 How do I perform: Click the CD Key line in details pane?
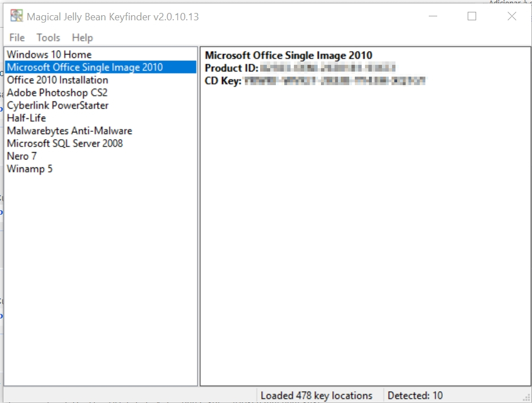point(315,81)
